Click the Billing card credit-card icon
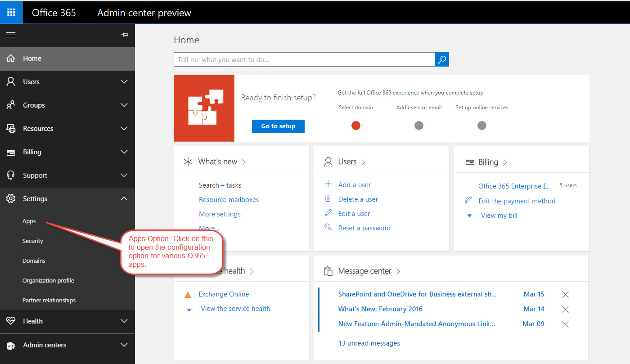 pyautogui.click(x=470, y=162)
